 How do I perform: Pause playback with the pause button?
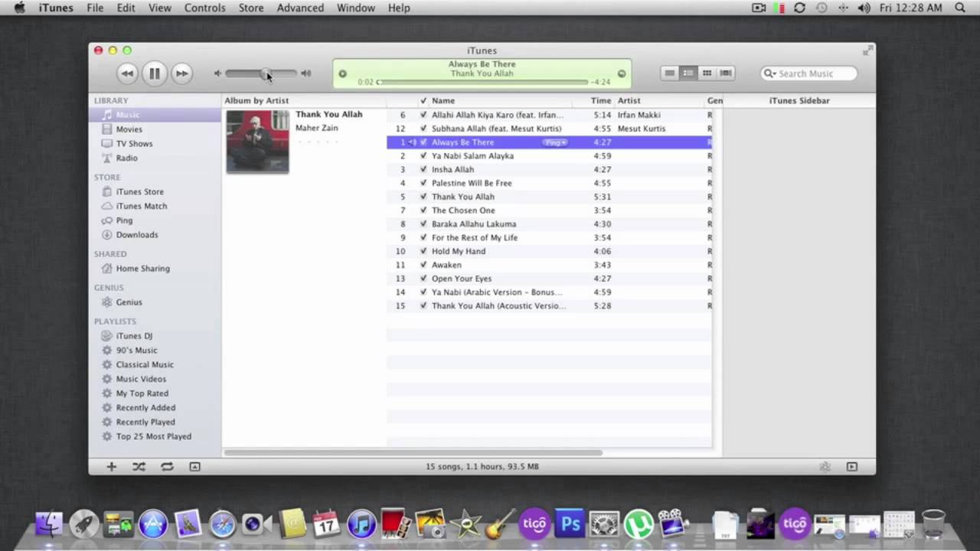154,73
